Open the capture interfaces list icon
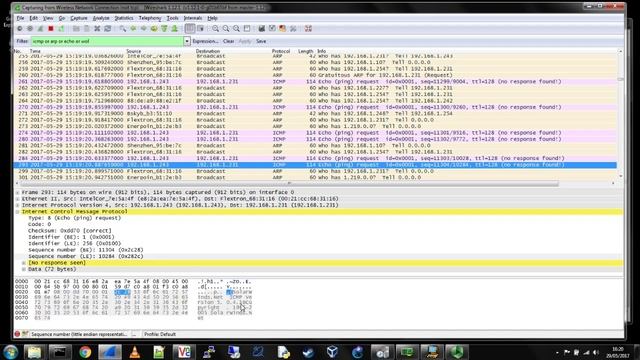The height and width of the screenshot is (360, 640). tap(19, 29)
